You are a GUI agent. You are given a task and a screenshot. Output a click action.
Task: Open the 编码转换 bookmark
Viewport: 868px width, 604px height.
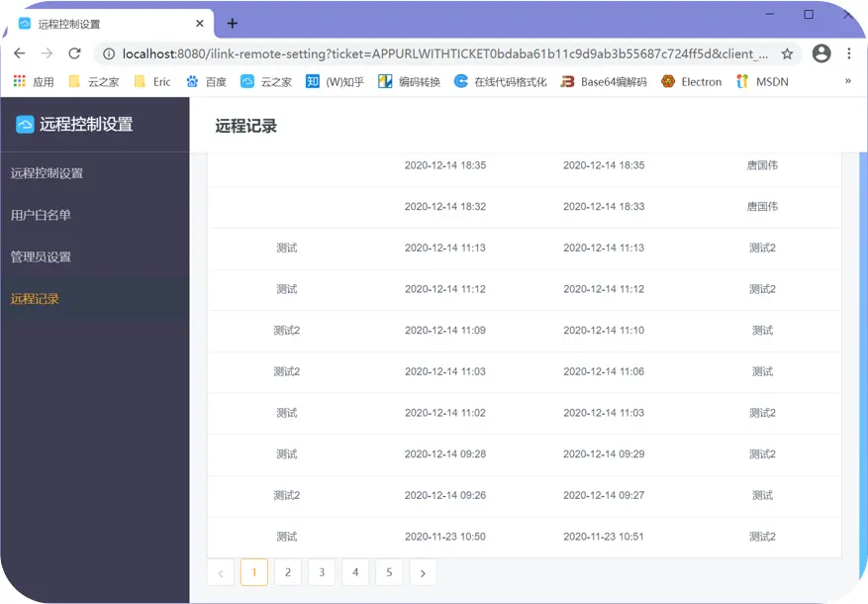click(x=410, y=82)
